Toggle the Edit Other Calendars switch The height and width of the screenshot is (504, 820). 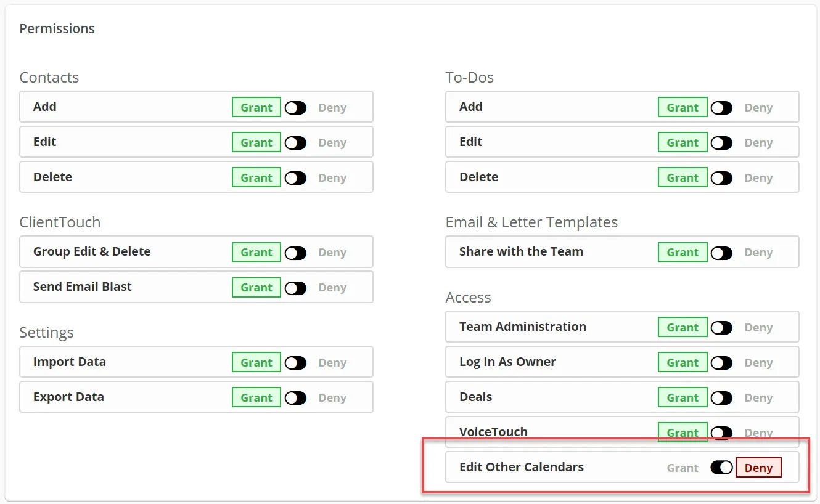(721, 468)
